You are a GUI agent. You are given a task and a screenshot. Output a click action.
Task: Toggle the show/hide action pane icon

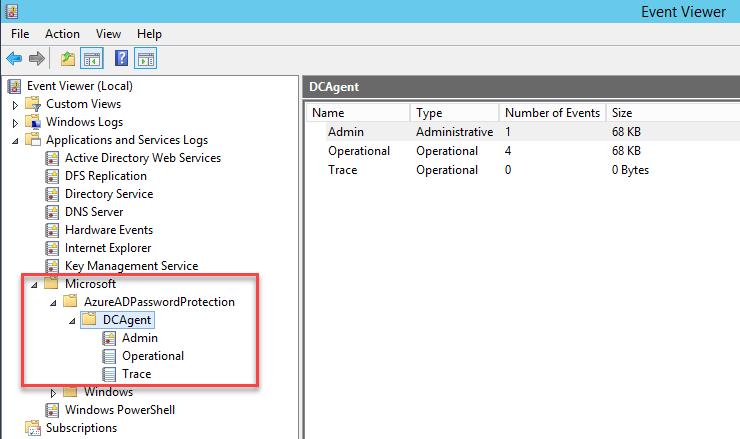145,59
